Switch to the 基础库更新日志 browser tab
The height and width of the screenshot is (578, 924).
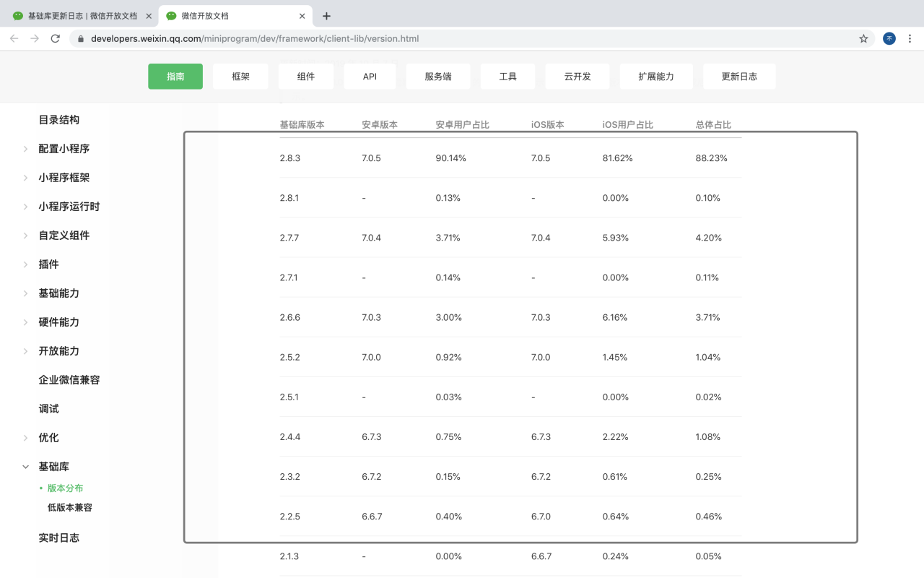pos(79,16)
